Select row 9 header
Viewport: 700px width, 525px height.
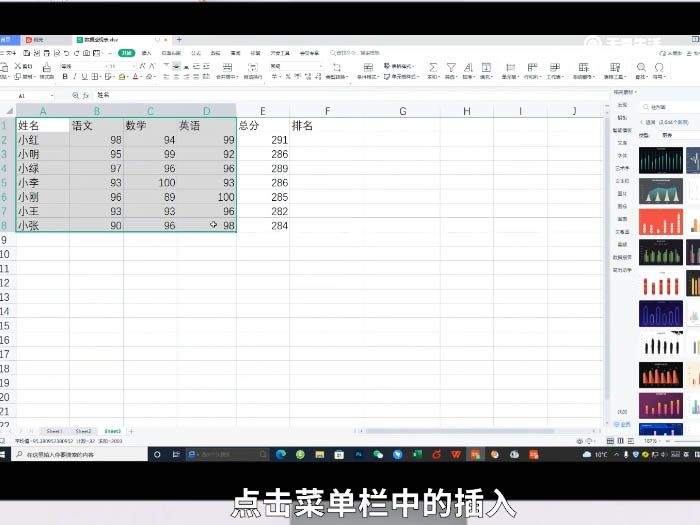pos(4,240)
